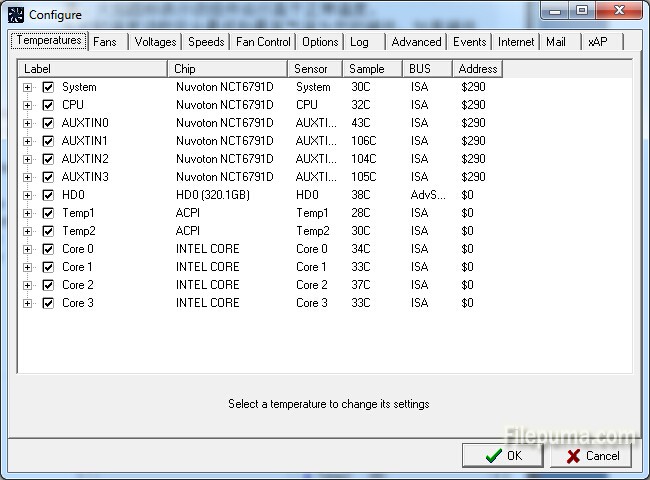Open the Voltages tab
This screenshot has width=650, height=480.
pos(155,42)
